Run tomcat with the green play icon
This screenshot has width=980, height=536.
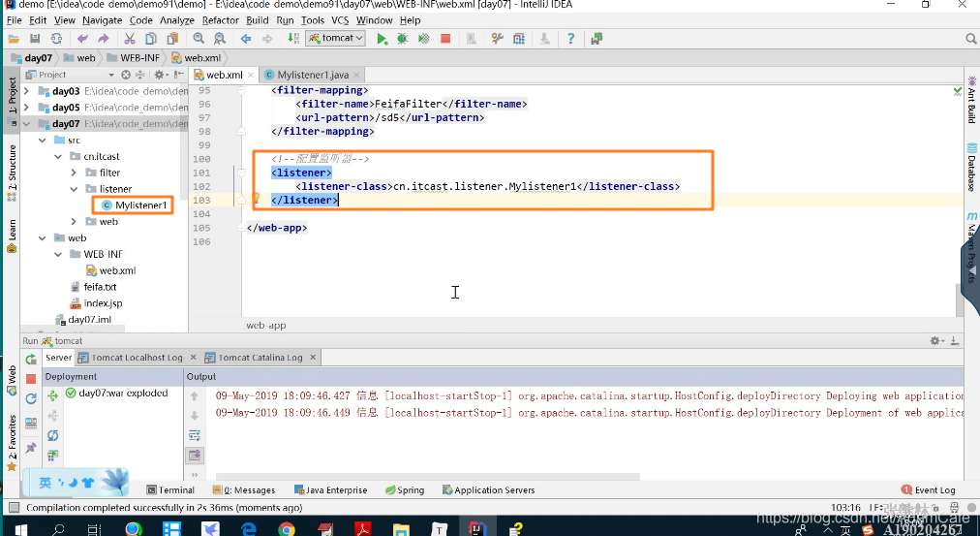[x=382, y=39]
